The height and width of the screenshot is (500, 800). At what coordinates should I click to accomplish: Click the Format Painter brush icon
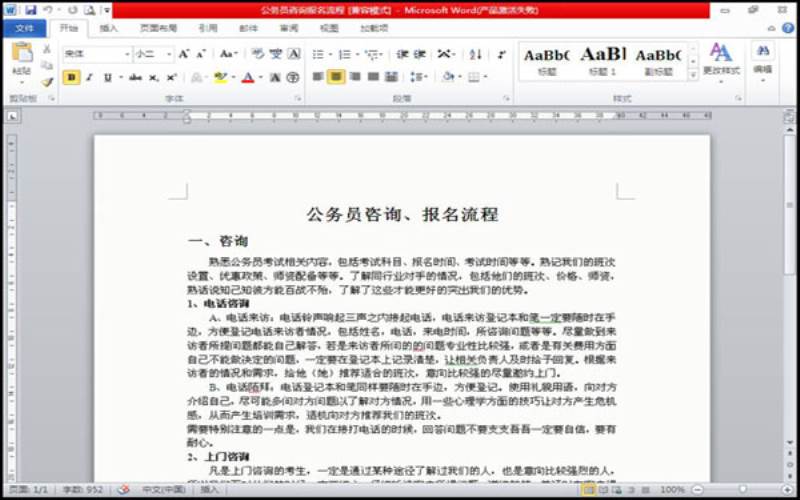47,82
